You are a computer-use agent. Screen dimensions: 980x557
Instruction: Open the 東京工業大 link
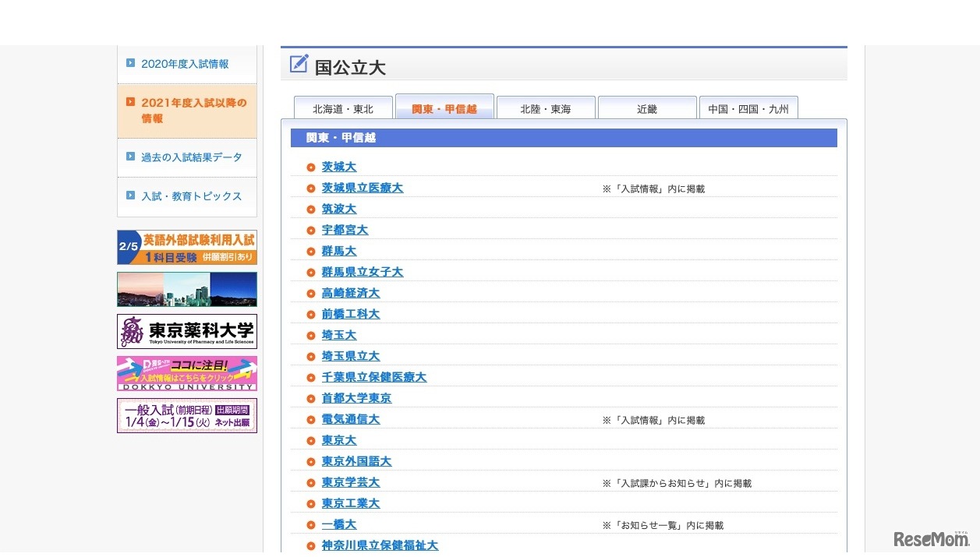tap(351, 503)
